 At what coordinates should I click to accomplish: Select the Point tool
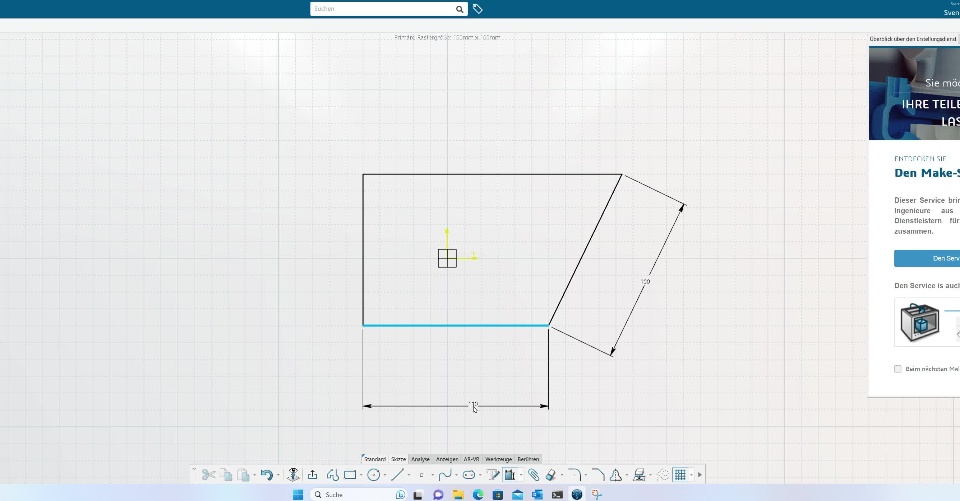coord(421,475)
